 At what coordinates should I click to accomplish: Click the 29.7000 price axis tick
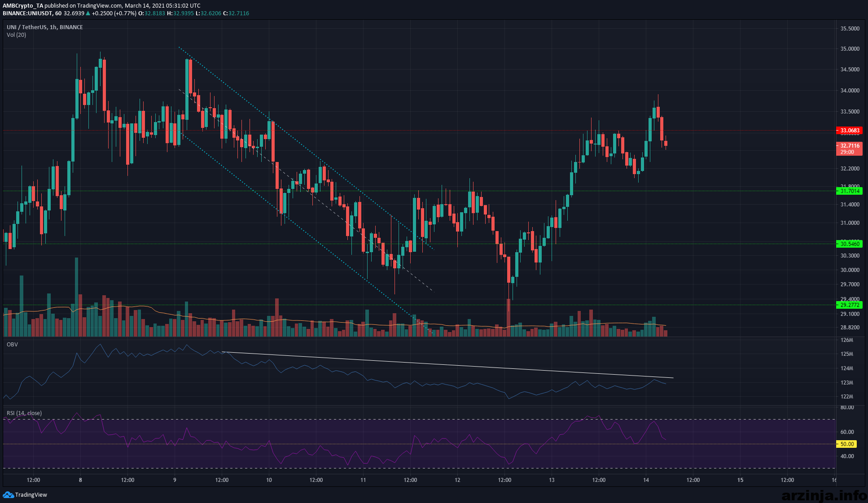click(x=850, y=284)
